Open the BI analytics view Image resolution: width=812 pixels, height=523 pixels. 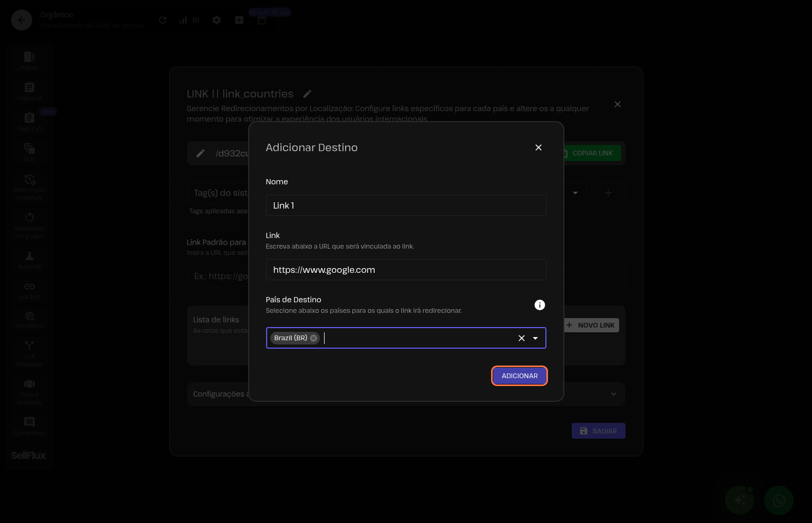[189, 20]
